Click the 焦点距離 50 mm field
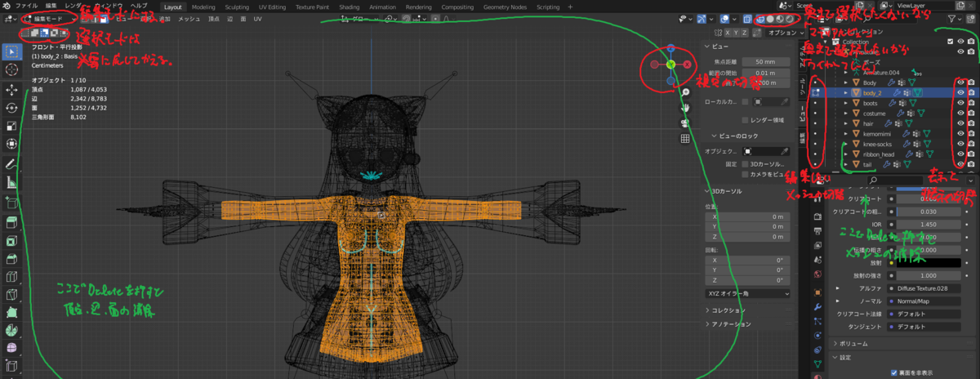The width and height of the screenshot is (980, 379). [x=765, y=61]
